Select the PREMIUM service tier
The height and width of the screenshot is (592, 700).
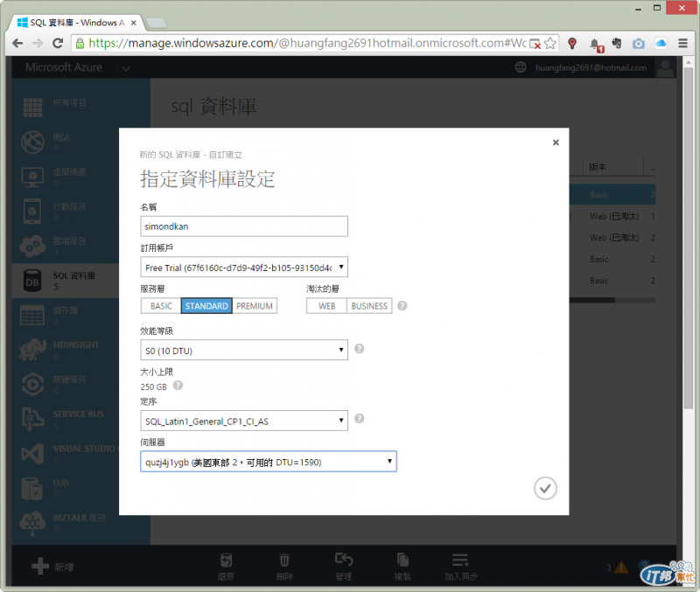255,305
